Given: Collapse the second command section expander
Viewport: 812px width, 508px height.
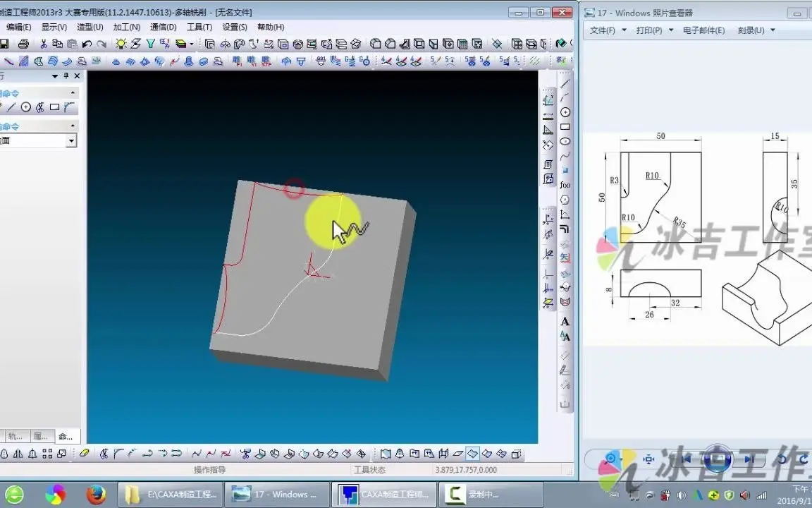Looking at the screenshot, I should click(x=73, y=126).
